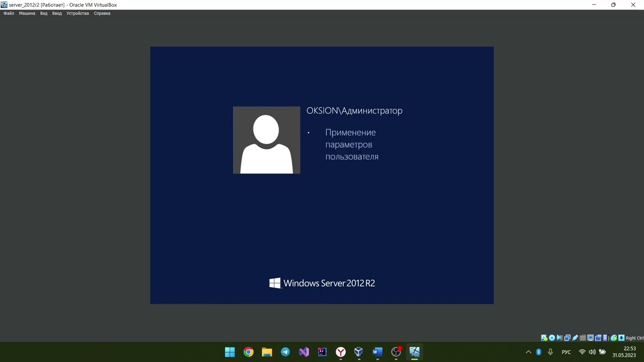Click the keyboard capture arrow icon

[621, 338]
